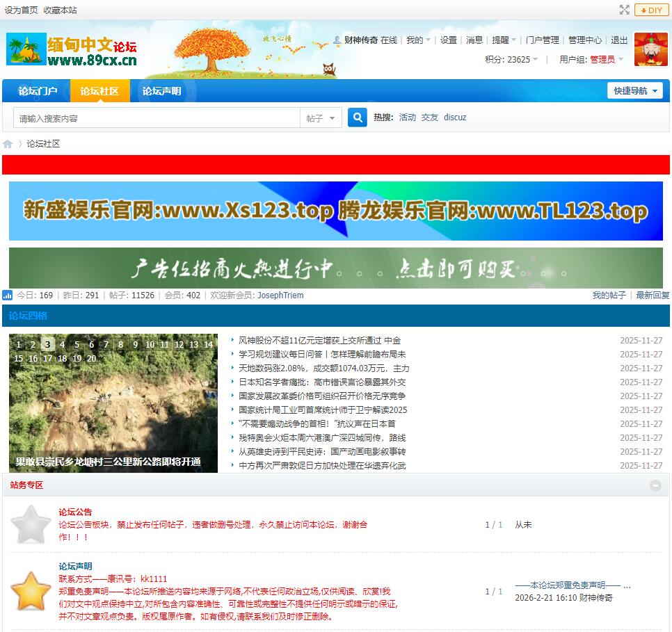The image size is (672, 632).
Task: Open new member JosephTriem profile link
Action: click(x=280, y=295)
